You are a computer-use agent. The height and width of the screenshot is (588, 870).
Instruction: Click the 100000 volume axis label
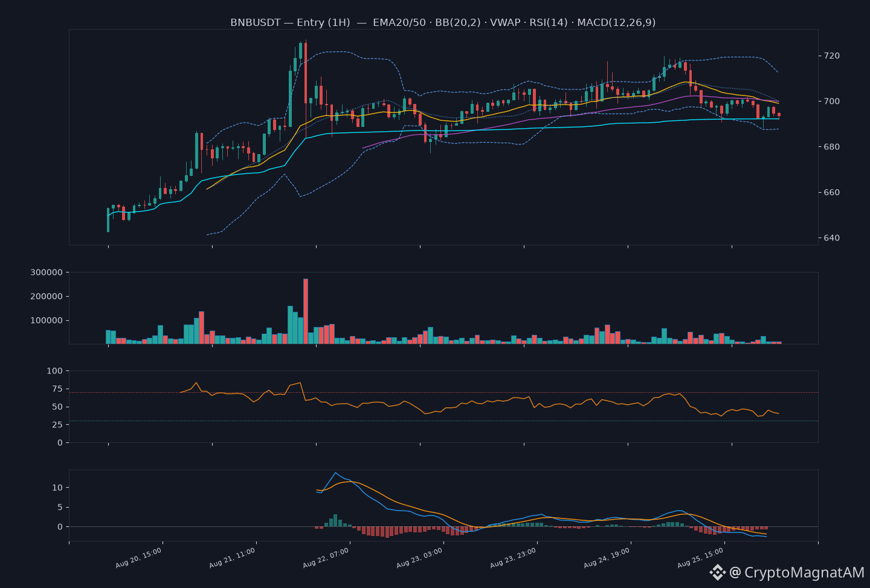[47, 320]
